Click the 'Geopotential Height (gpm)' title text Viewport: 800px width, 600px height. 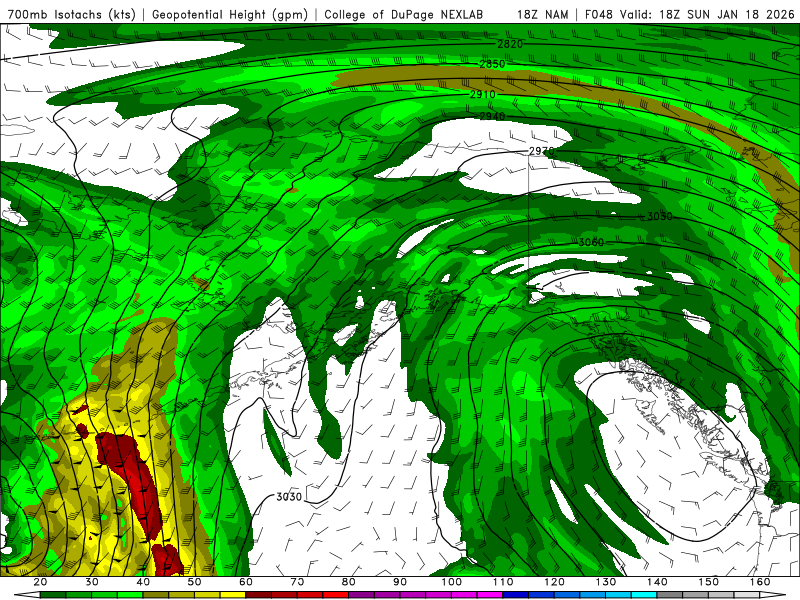pyautogui.click(x=230, y=15)
